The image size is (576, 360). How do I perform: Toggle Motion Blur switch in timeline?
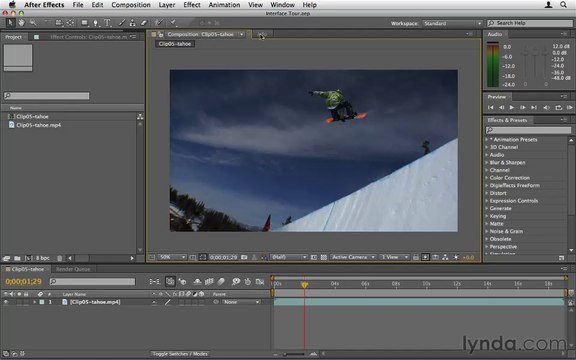tap(221, 282)
